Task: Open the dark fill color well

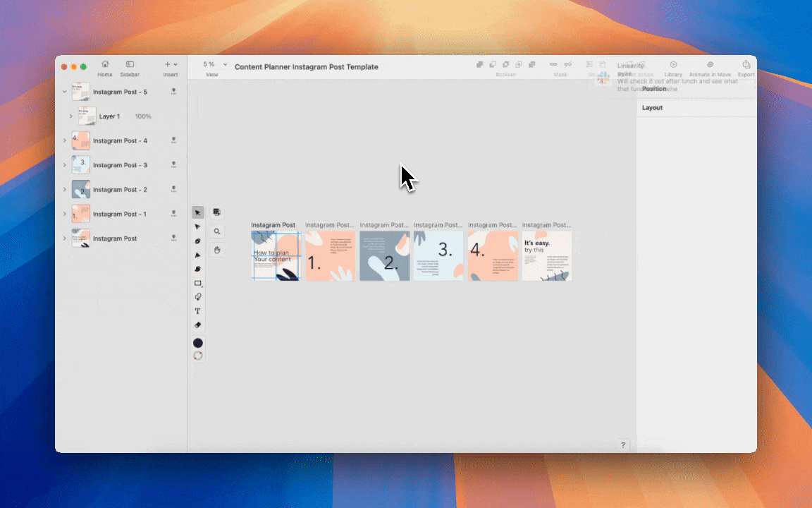Action: click(x=197, y=343)
